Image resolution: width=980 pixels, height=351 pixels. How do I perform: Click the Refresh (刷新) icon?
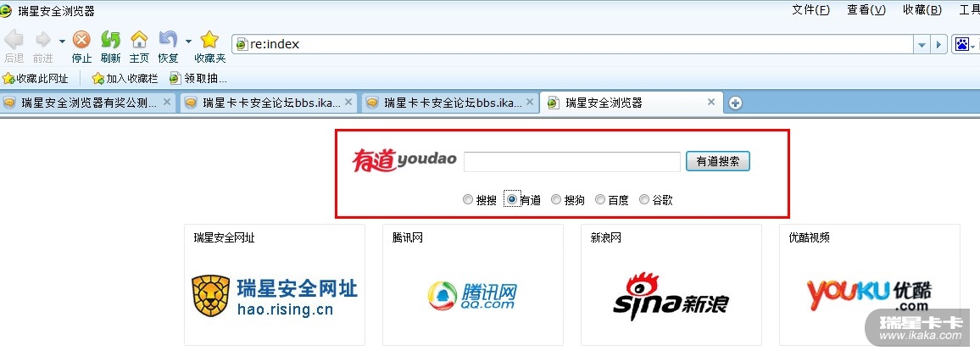tap(110, 41)
